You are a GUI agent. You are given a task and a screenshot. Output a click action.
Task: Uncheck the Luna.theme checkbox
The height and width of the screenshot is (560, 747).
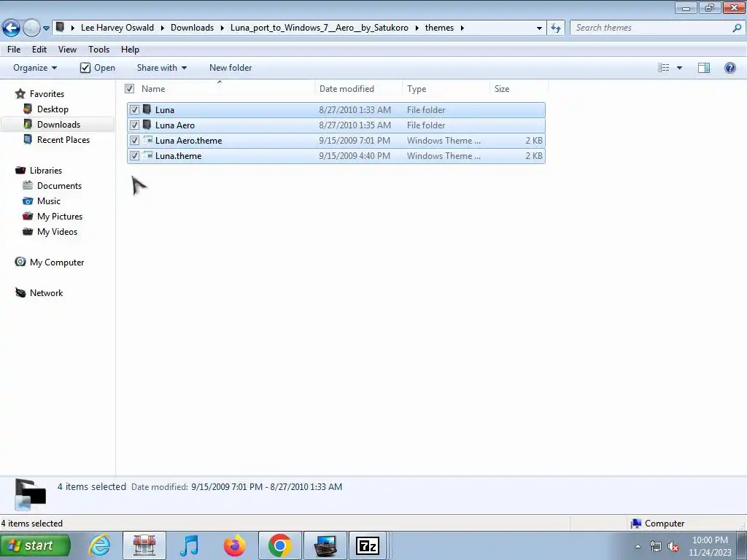pyautogui.click(x=134, y=156)
